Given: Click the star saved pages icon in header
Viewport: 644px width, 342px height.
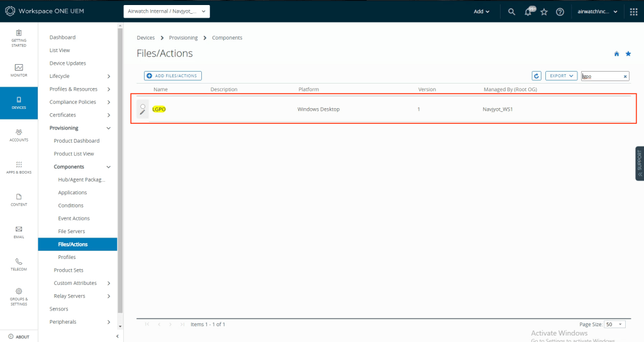Looking at the screenshot, I should point(544,12).
